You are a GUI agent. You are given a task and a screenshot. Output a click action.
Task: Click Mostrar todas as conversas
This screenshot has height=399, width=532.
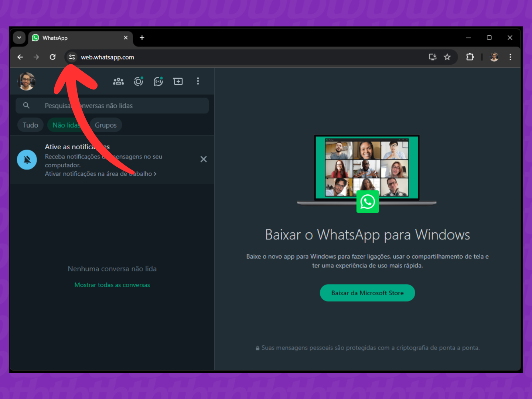(x=112, y=284)
